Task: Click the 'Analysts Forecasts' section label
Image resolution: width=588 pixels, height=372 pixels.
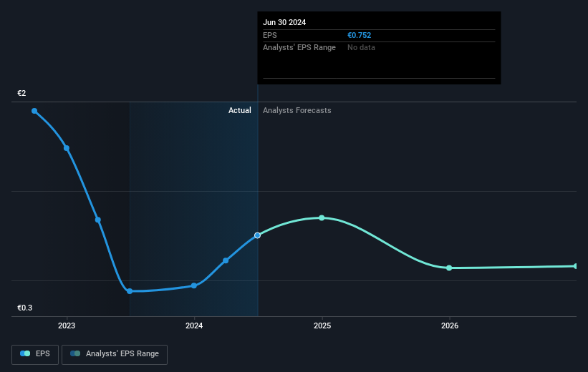Action: 297,110
